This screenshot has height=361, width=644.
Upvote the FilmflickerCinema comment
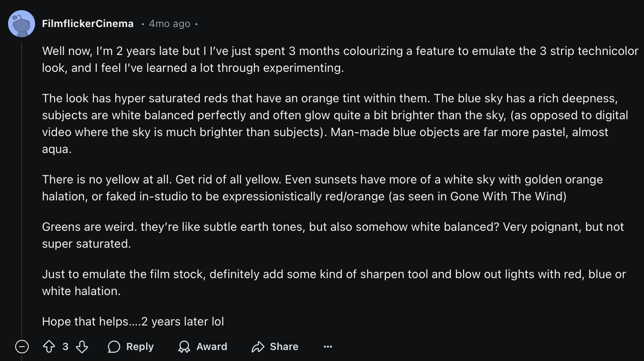[x=49, y=347]
